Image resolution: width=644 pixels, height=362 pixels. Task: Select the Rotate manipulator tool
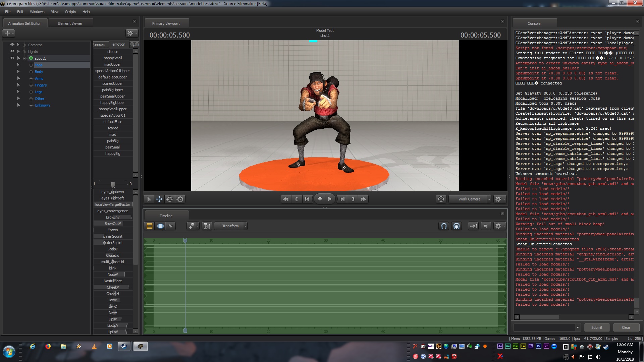coord(170,199)
